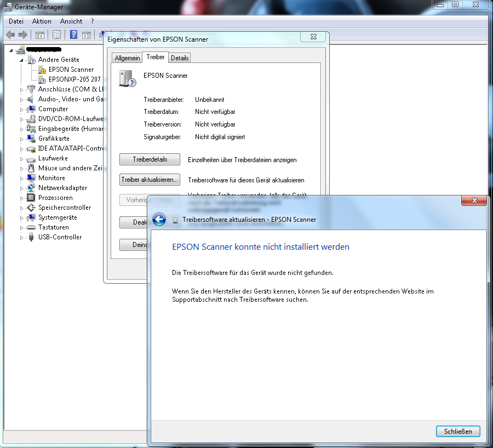Click the Audio speaker icon in tree
This screenshot has width=493, height=448.
(x=31, y=99)
